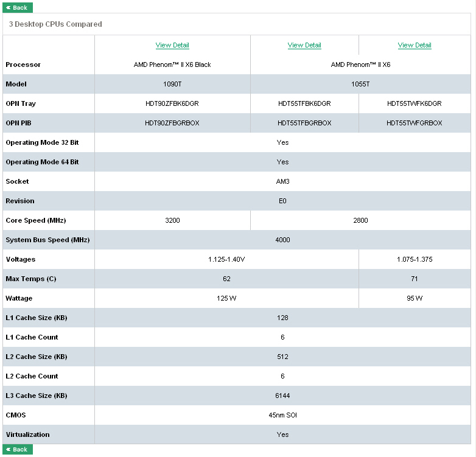Click the Revision row label
Screen dimensions: 476x457
pos(20,201)
